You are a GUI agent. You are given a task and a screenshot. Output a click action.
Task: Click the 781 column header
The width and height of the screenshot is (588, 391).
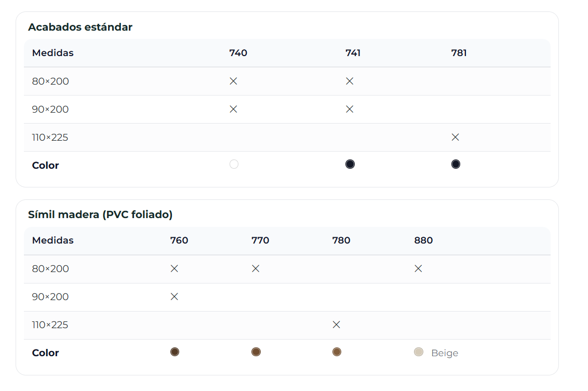tap(459, 53)
